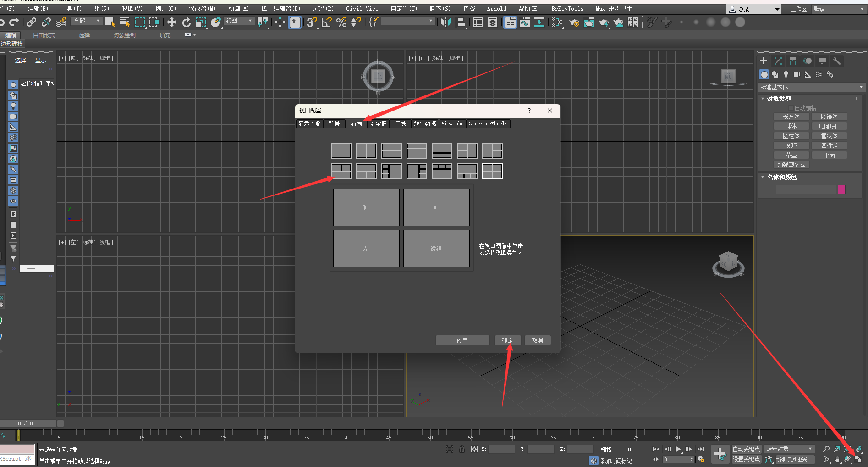The image size is (868, 467).
Task: Click 应用 button in the dialog
Action: 462,340
